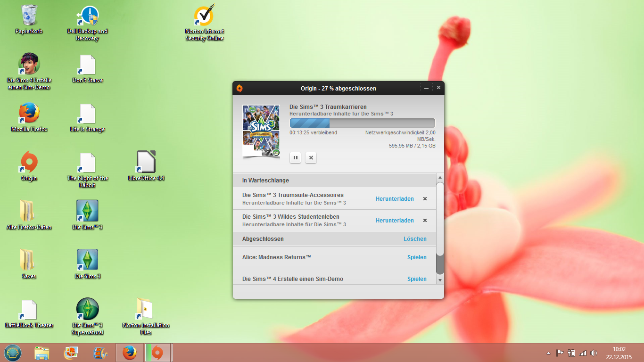Select the Alte Firefox-Daten folder
644x362 pixels.
point(29,215)
